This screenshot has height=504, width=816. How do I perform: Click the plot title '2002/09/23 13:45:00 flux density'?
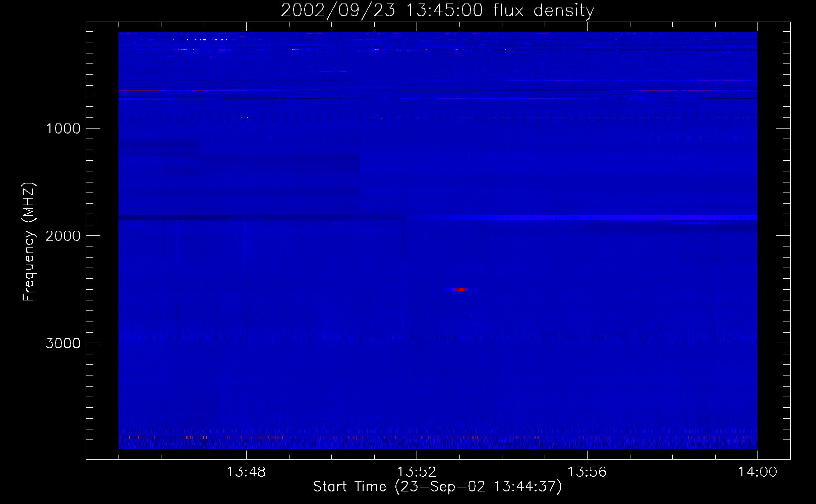[x=437, y=10]
